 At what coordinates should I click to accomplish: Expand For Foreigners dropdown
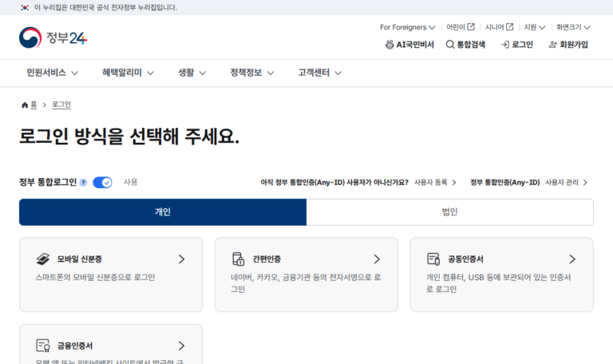(407, 27)
